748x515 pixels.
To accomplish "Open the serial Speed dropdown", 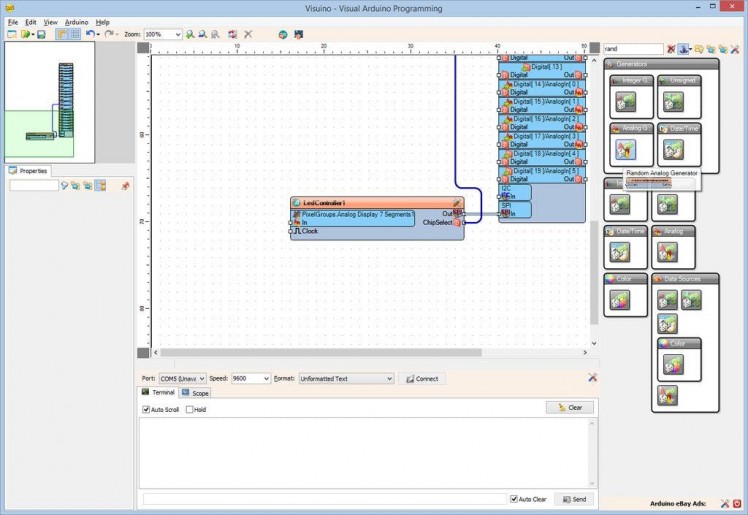I will pos(265,379).
